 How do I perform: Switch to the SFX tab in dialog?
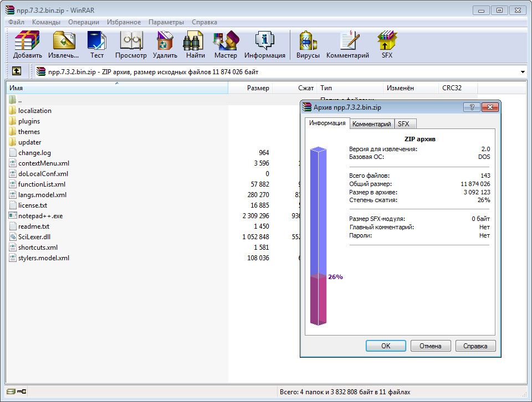click(x=403, y=124)
